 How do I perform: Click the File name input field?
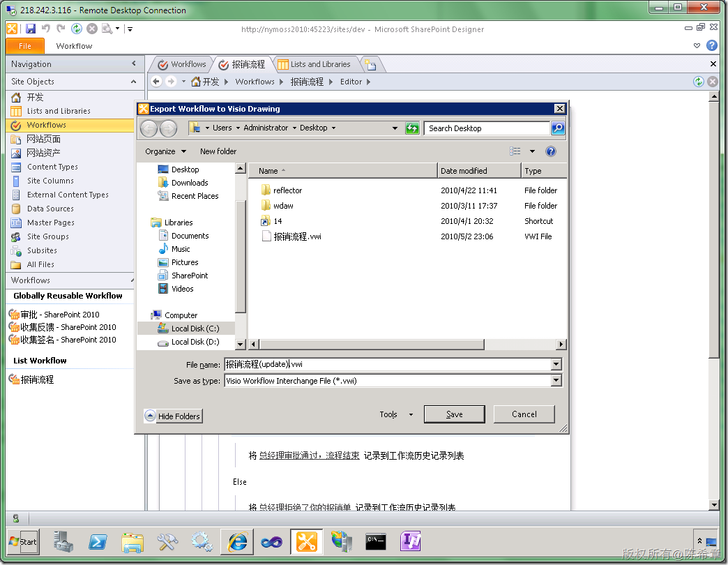(x=388, y=364)
